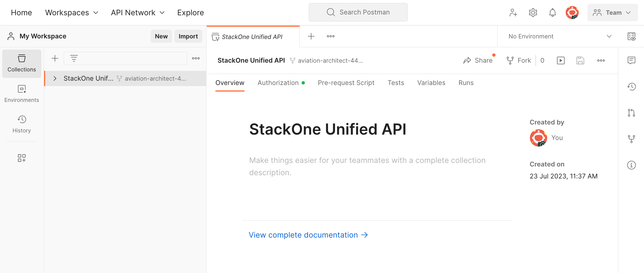This screenshot has width=644, height=273.
Task: Switch to the Authorization tab
Action: (281, 83)
